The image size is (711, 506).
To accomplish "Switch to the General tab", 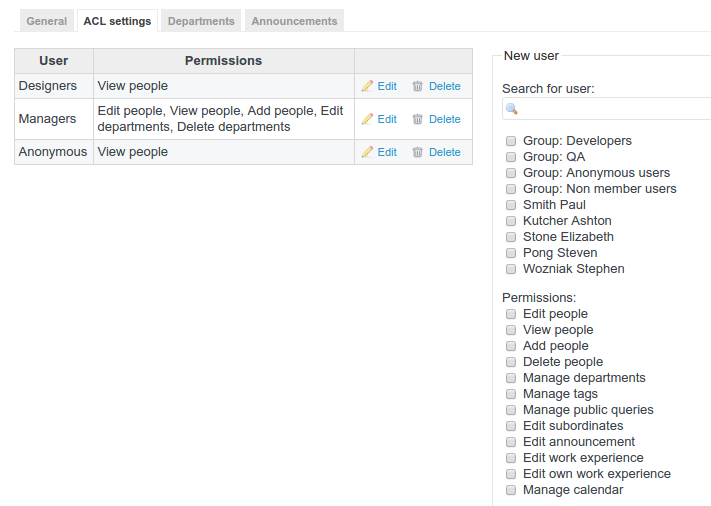I will click(x=47, y=21).
